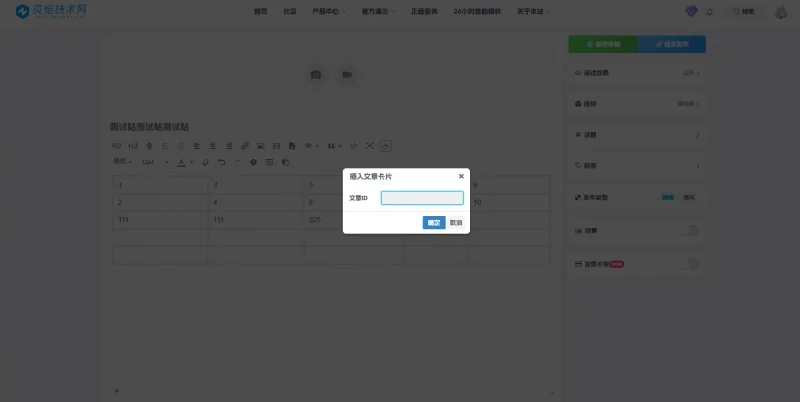Insert an image using the picture icon

click(261, 146)
